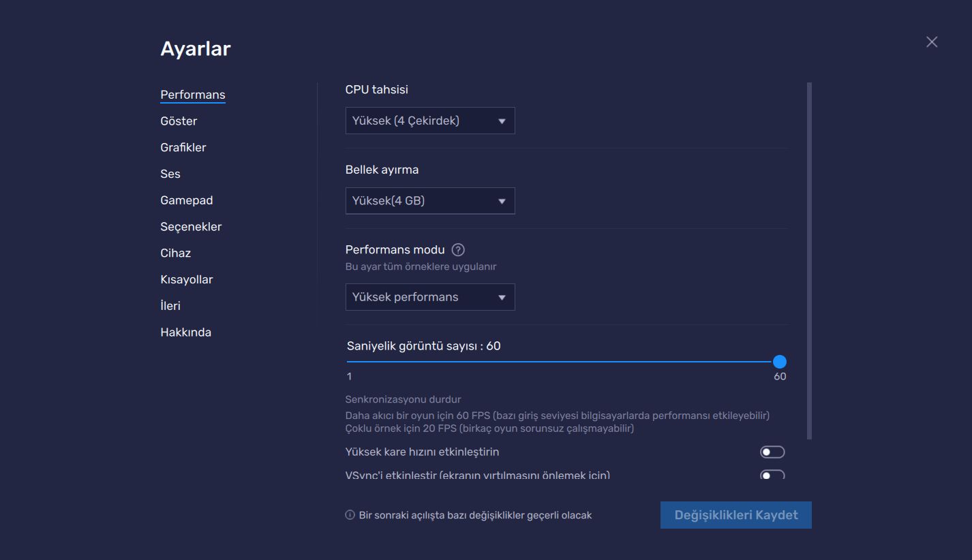
Task: Switch to the Seçenekler tab
Action: click(191, 227)
